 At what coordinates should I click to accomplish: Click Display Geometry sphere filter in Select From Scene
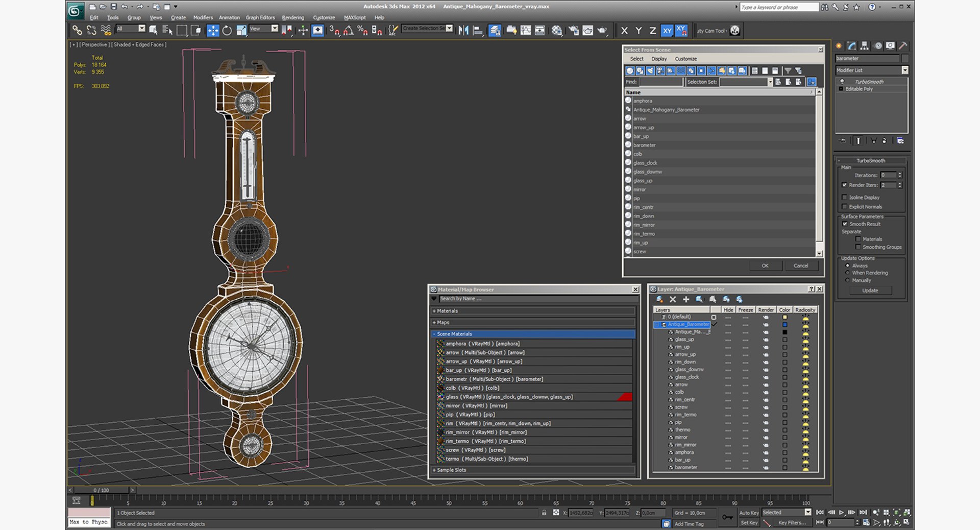pyautogui.click(x=630, y=71)
